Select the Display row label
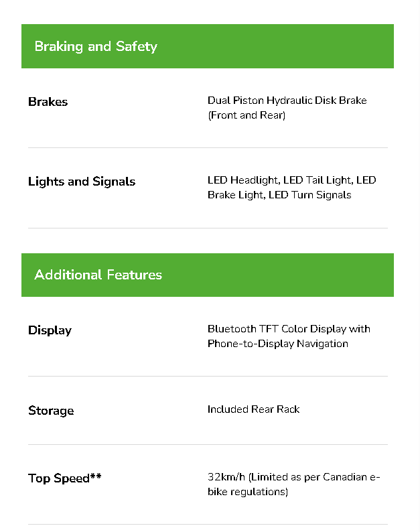 (50, 330)
